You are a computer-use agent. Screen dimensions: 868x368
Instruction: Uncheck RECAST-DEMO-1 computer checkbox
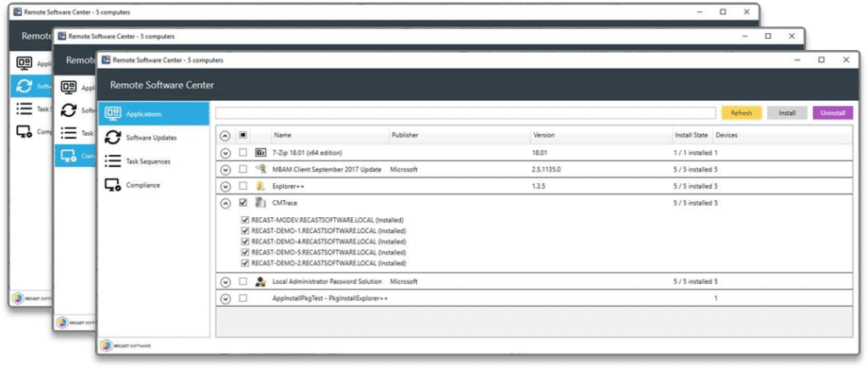click(245, 230)
